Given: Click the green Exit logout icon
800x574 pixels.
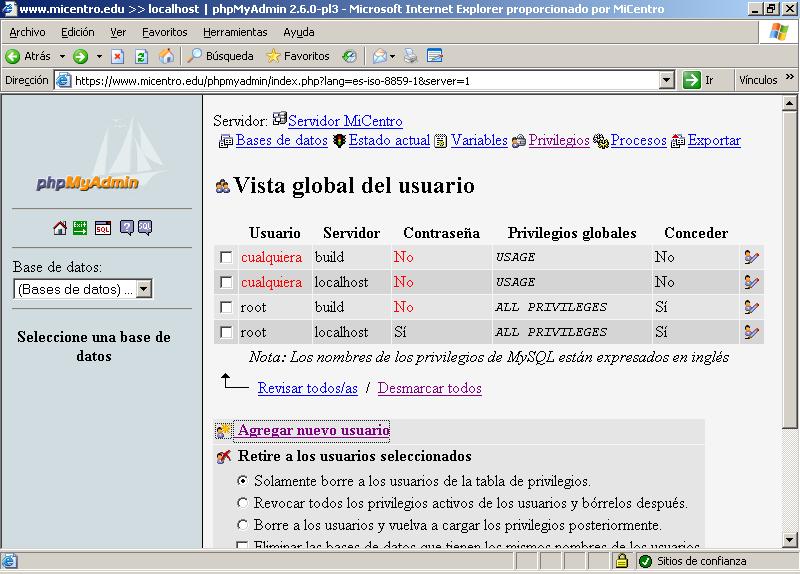Looking at the screenshot, I should pos(80,228).
